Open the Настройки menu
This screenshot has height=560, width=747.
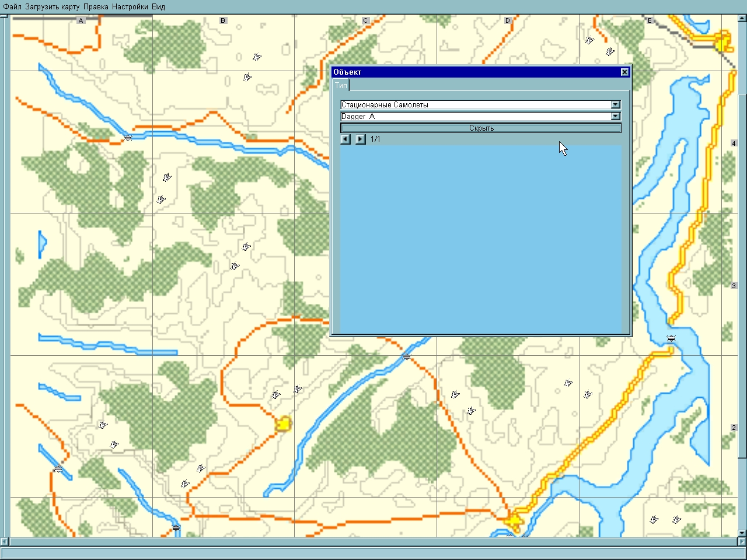pos(130,6)
